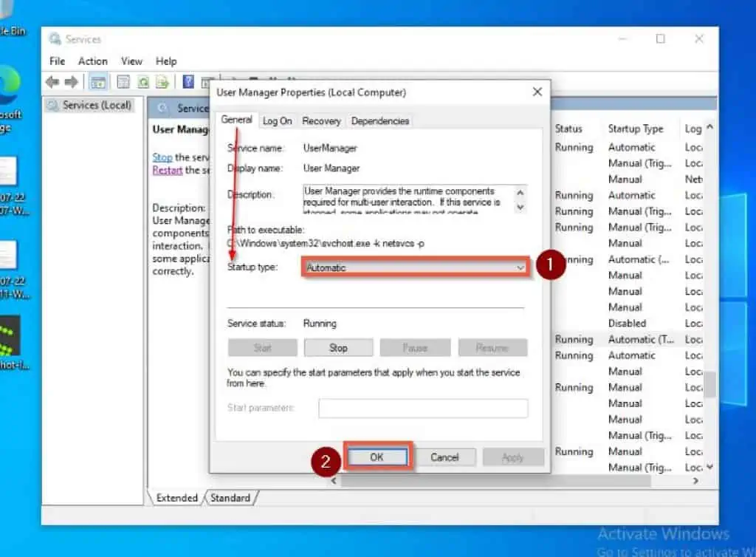
Task: Open Microsoft Edge from the desktop
Action: click(x=9, y=86)
